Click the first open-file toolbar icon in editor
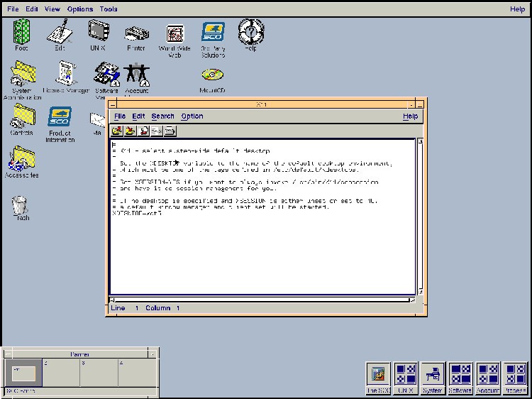 click(116, 131)
